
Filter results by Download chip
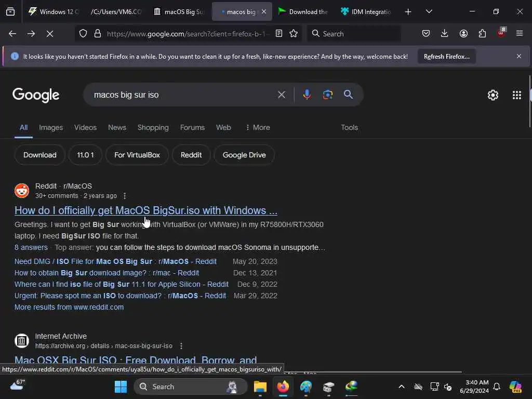(39, 155)
